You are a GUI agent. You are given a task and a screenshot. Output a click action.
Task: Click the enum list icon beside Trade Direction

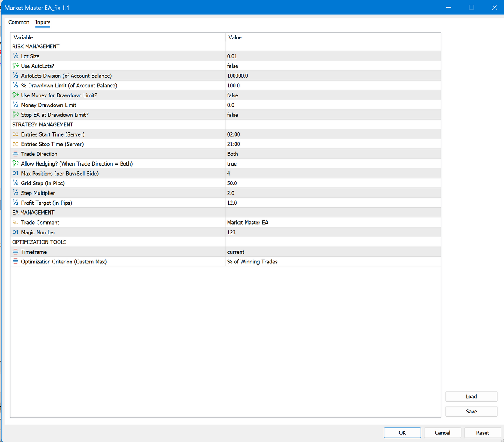coord(15,154)
